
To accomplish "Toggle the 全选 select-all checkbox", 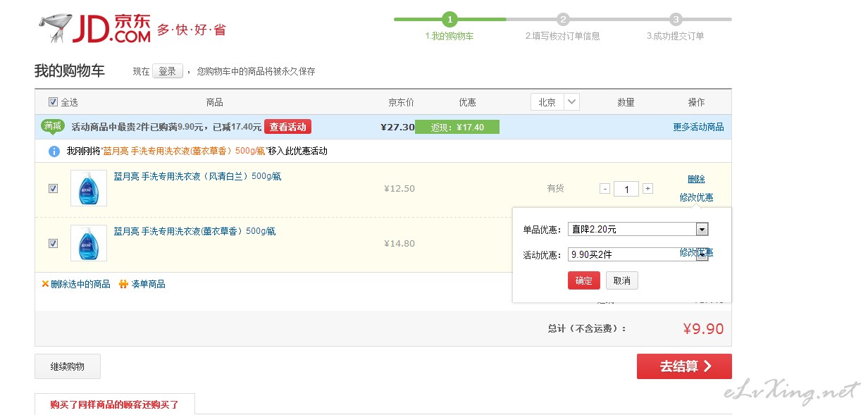I will (53, 102).
